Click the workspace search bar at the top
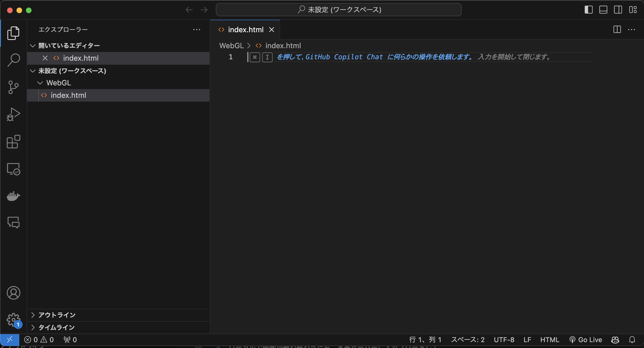This screenshot has width=644, height=348. 339,10
